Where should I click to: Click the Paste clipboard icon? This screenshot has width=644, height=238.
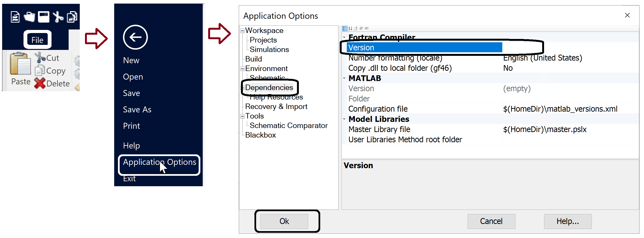point(20,64)
